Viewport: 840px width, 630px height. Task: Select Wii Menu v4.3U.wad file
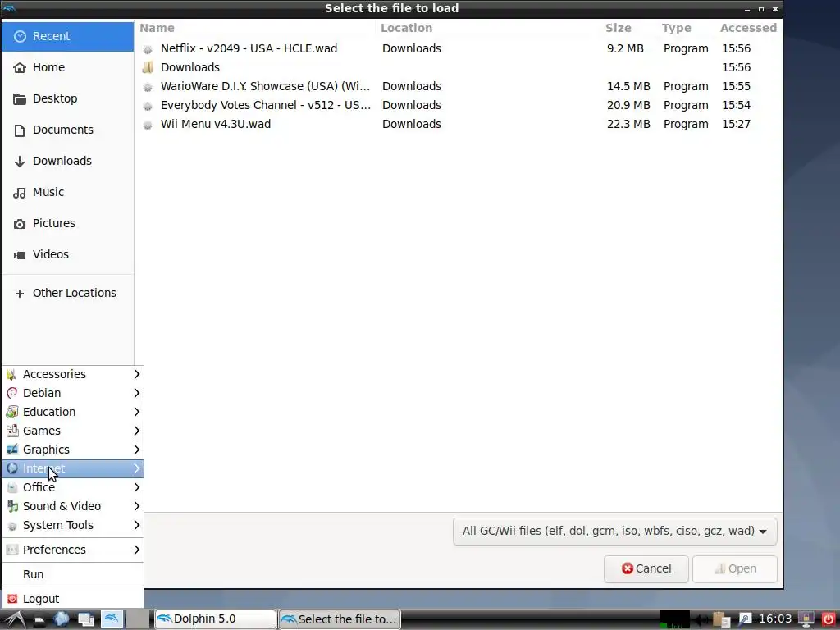(459, 124)
